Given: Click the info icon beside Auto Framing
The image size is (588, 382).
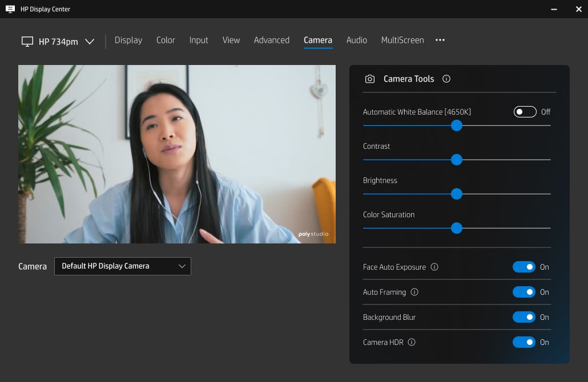Looking at the screenshot, I should tap(414, 292).
